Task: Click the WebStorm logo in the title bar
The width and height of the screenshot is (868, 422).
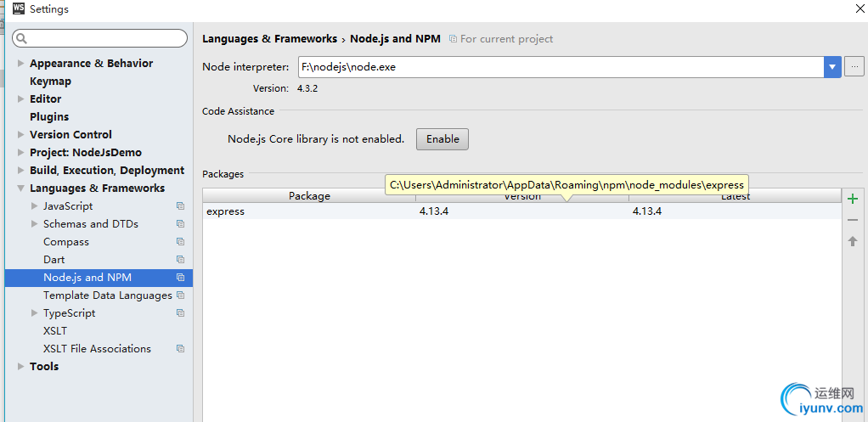Action: tap(19, 8)
